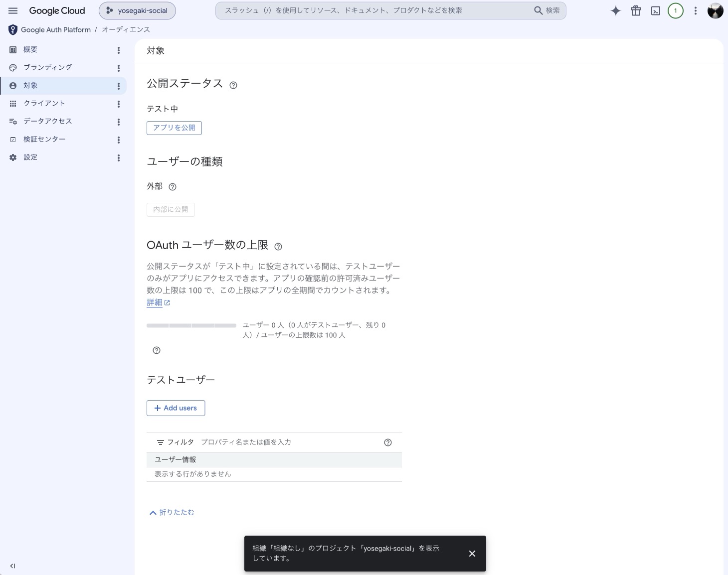Click the テスト中 status text

162,109
